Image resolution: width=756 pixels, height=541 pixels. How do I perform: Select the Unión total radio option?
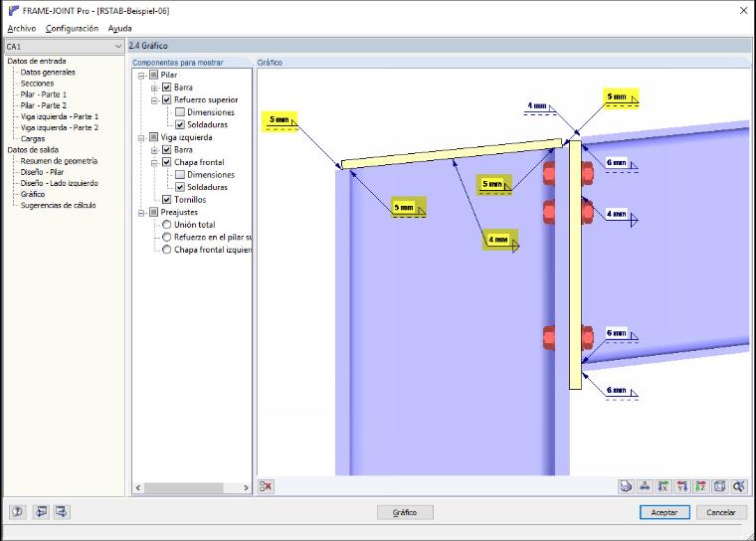coord(167,225)
